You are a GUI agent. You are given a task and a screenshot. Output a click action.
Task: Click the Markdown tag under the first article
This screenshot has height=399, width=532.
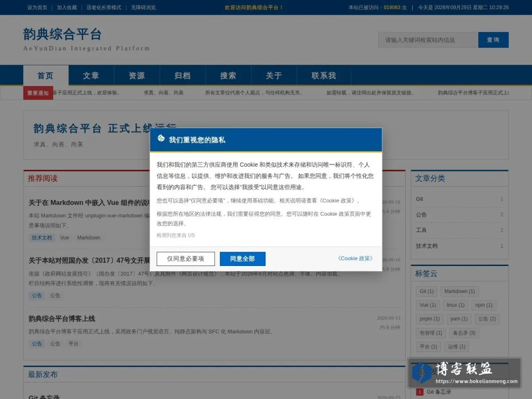pyautogui.click(x=89, y=238)
